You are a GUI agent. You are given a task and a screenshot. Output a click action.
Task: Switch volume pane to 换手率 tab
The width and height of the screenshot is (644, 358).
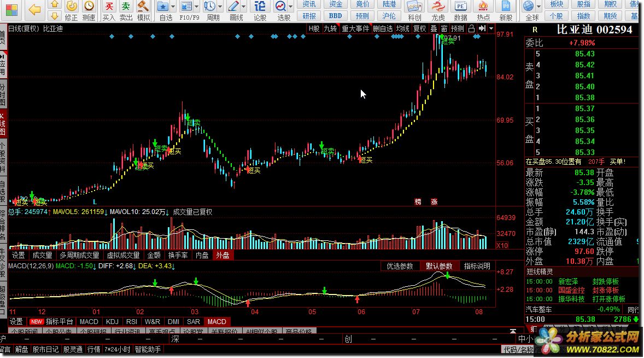click(178, 255)
